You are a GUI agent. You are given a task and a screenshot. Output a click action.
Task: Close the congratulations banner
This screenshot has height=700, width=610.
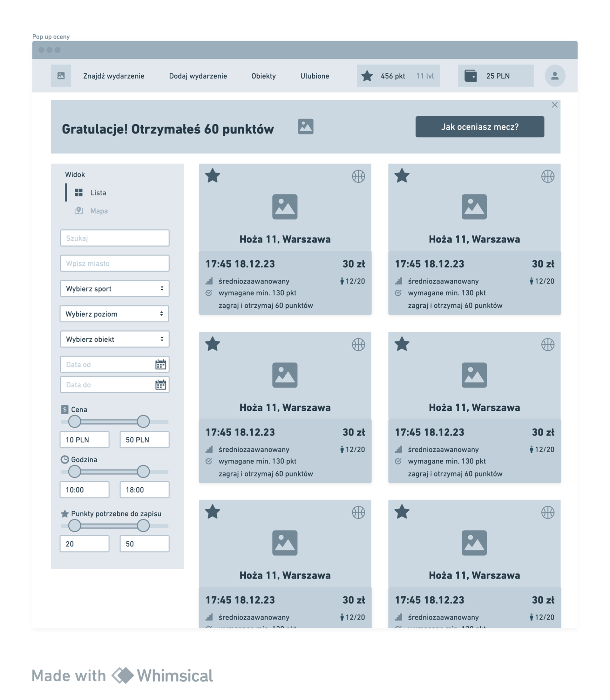click(554, 105)
